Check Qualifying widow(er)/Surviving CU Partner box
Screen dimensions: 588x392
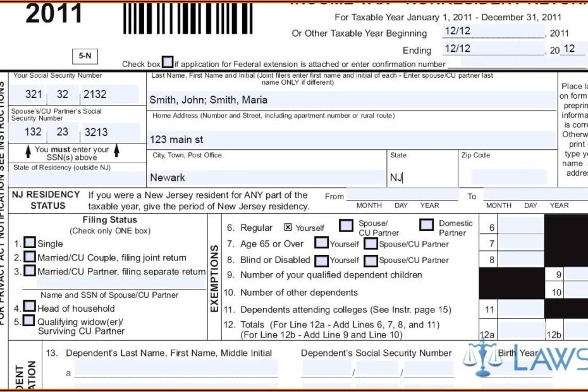[x=30, y=321]
